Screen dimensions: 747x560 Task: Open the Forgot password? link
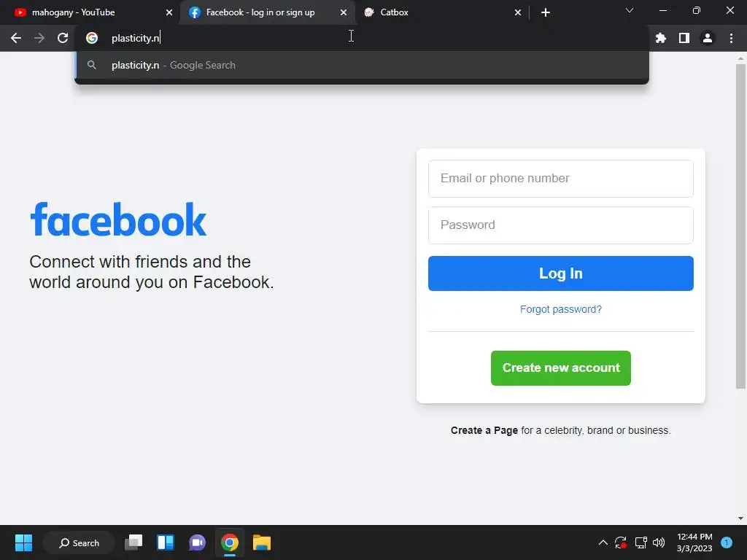pos(561,309)
